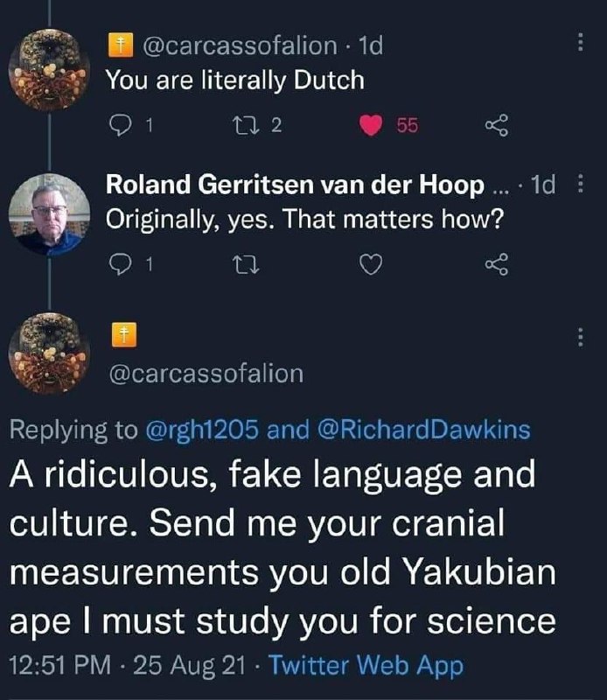Open the @rgh1205 mention link
The width and height of the screenshot is (607, 700).
click(x=199, y=430)
